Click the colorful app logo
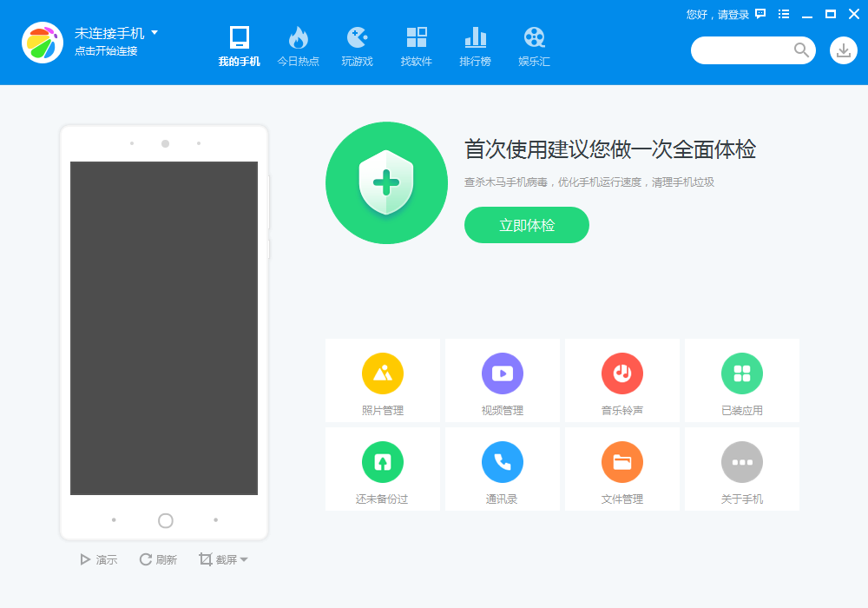The width and height of the screenshot is (868, 608). pyautogui.click(x=43, y=43)
